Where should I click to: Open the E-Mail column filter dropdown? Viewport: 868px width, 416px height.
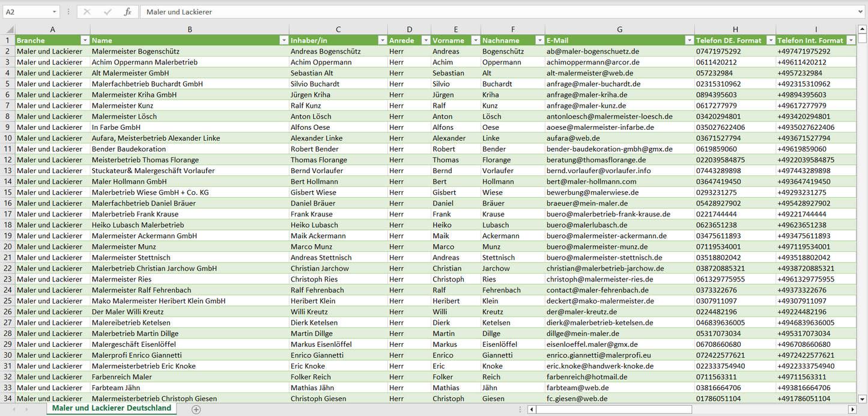click(x=689, y=40)
